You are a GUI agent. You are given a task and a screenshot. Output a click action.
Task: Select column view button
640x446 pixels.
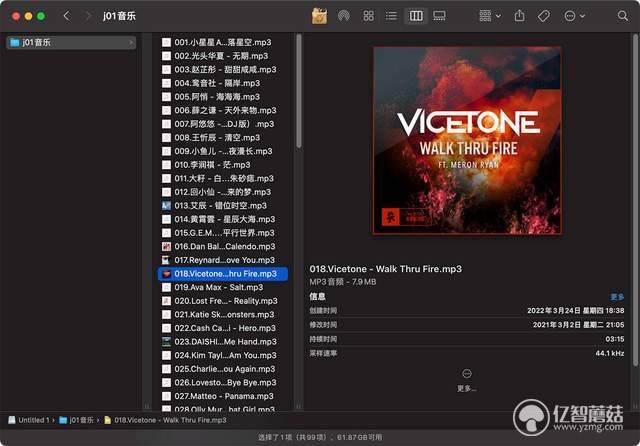(x=416, y=16)
